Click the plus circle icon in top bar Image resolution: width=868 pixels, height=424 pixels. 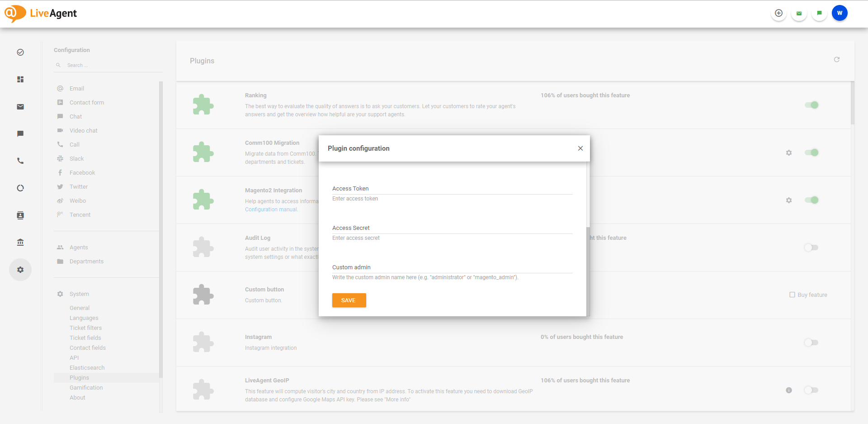[x=778, y=13]
